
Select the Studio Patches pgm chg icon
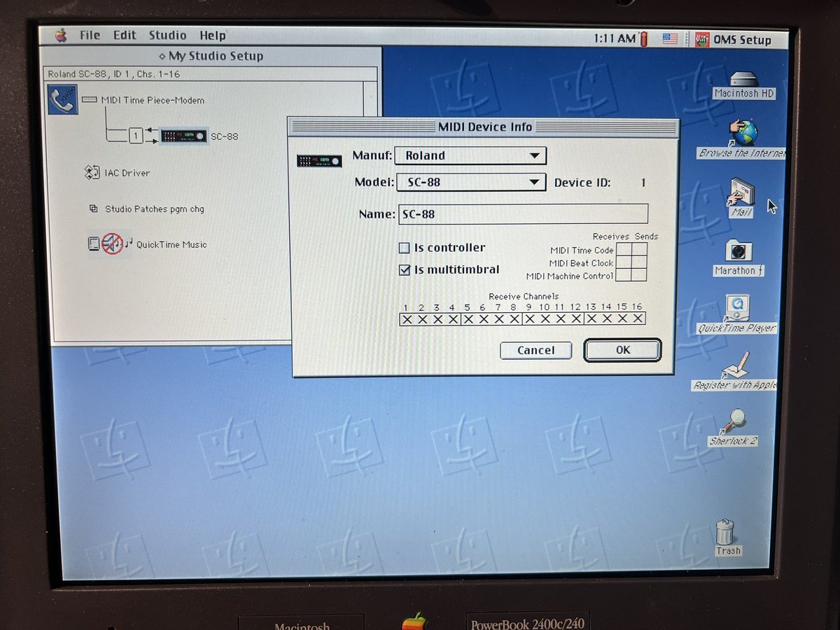pos(93,209)
